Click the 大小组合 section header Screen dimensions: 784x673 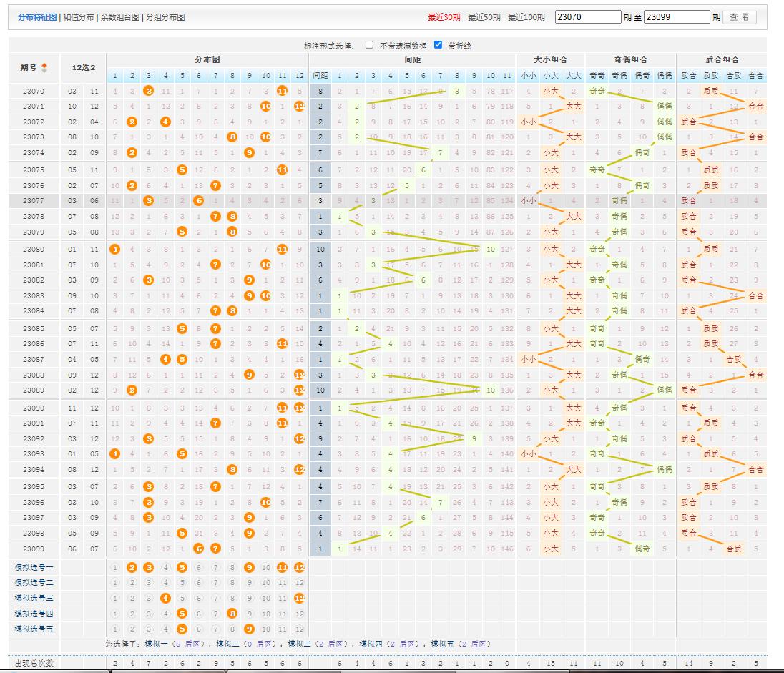coord(551,59)
